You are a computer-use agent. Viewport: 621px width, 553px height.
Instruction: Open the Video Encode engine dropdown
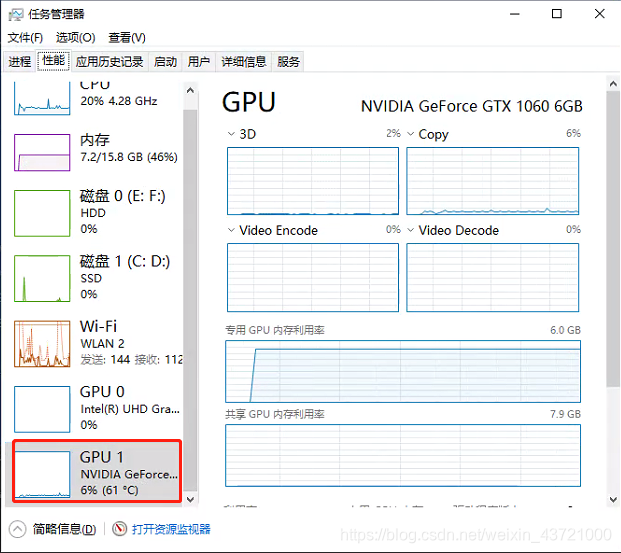point(231,230)
